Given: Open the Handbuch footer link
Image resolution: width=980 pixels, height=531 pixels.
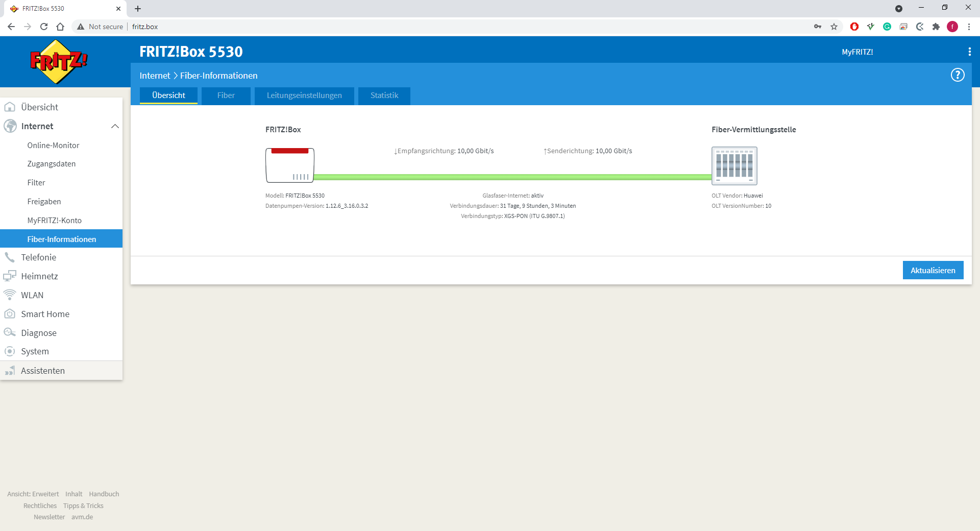Looking at the screenshot, I should [104, 494].
